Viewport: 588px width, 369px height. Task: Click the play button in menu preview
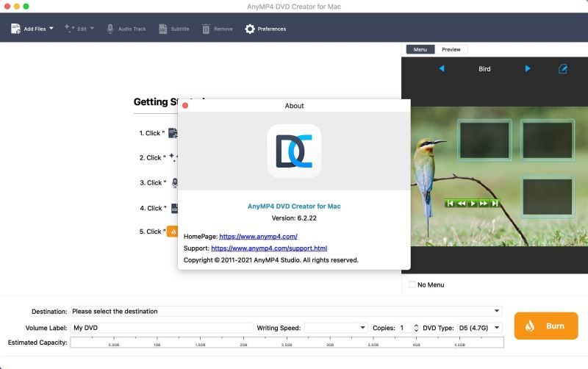click(473, 204)
